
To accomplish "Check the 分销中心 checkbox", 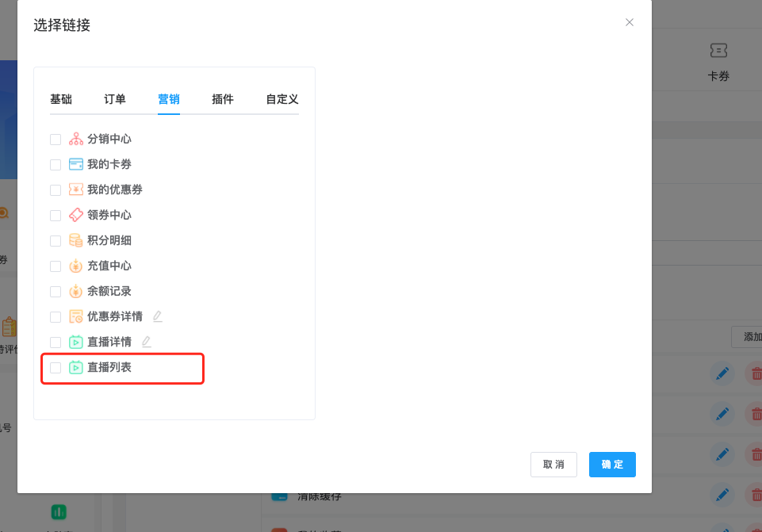I will [x=56, y=140].
